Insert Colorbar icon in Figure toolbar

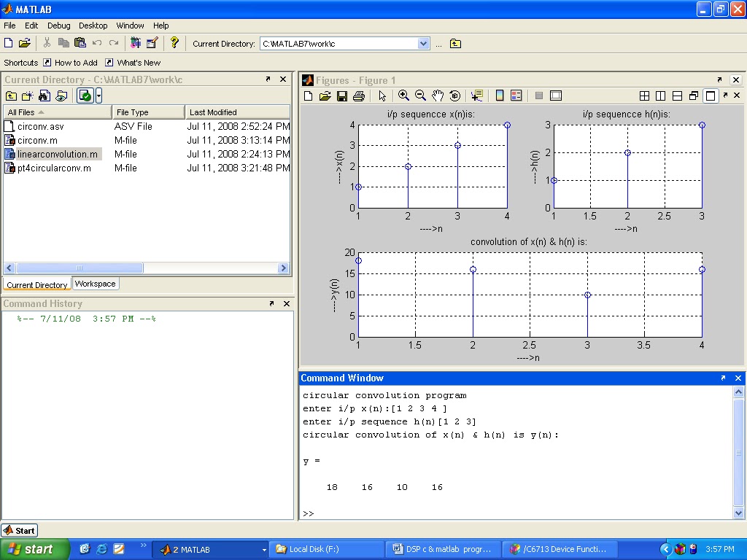499,96
